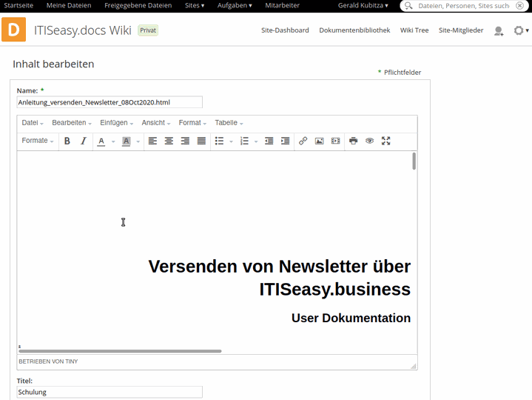The height and width of the screenshot is (400, 532).
Task: Toggle italic formatting in editor toolbar
Action: pyautogui.click(x=84, y=141)
